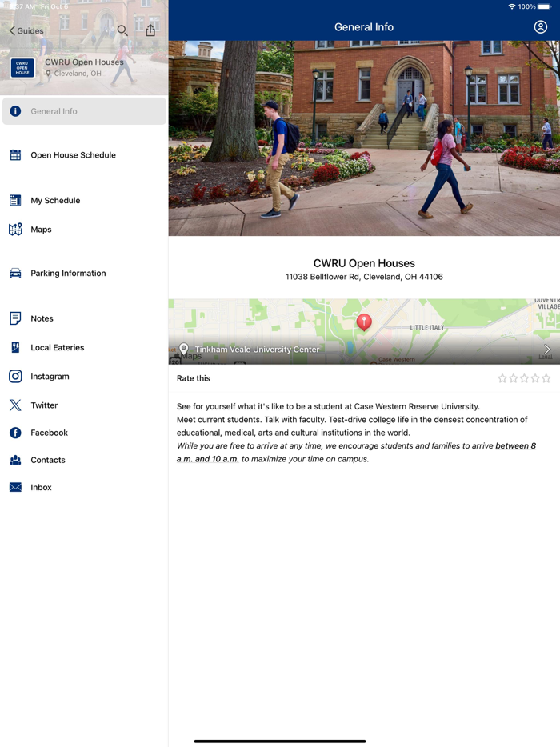Tap the X Twitter icon
The height and width of the screenshot is (747, 560).
[15, 405]
